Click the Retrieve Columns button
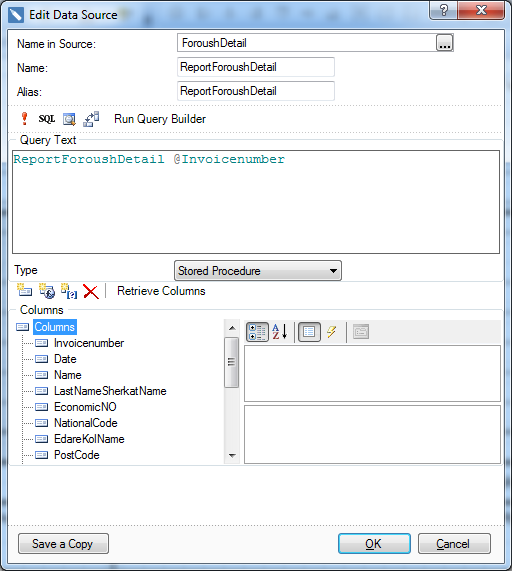This screenshot has height=571, width=512. click(x=161, y=291)
